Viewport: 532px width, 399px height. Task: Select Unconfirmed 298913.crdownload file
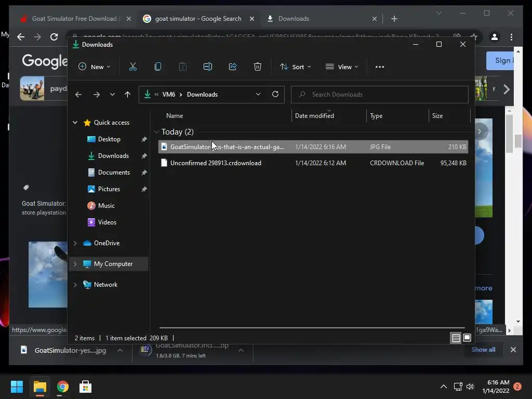(313, 163)
